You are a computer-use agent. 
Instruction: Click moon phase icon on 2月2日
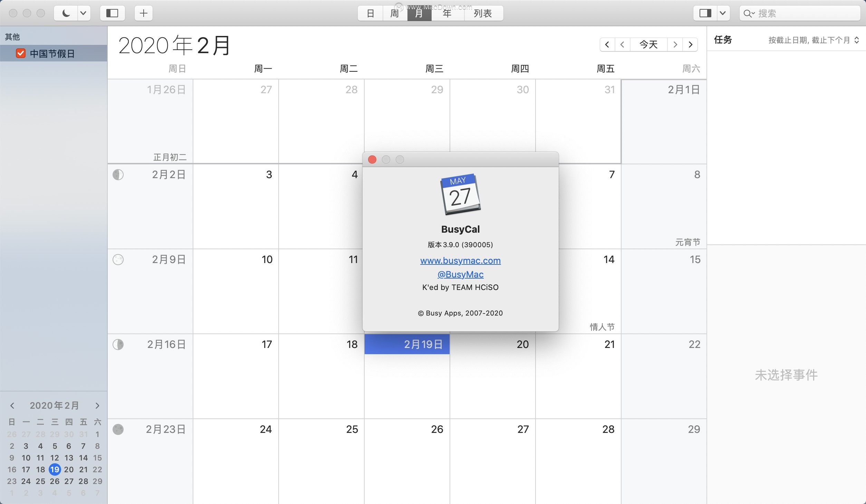(x=118, y=175)
